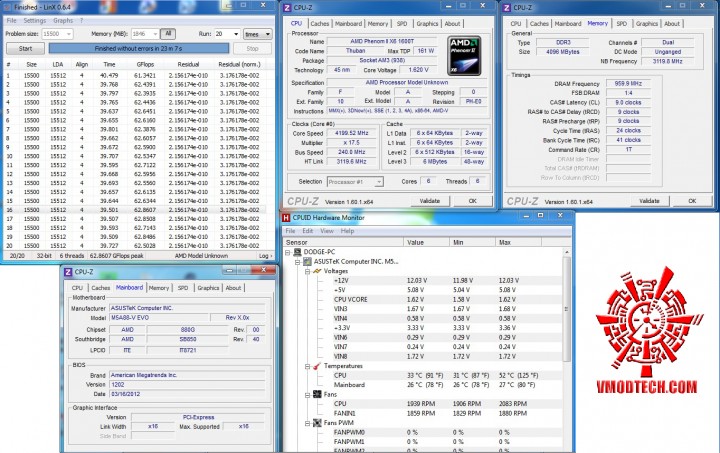Collapse the Fans PWM section
This screenshot has height=453, width=720.
pos(307,423)
